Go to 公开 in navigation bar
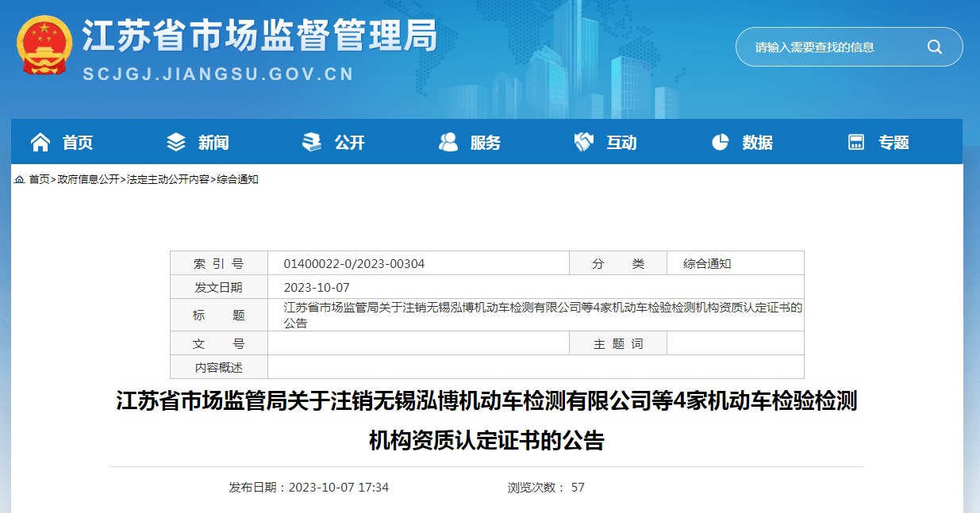The width and height of the screenshot is (980, 513). tap(350, 143)
